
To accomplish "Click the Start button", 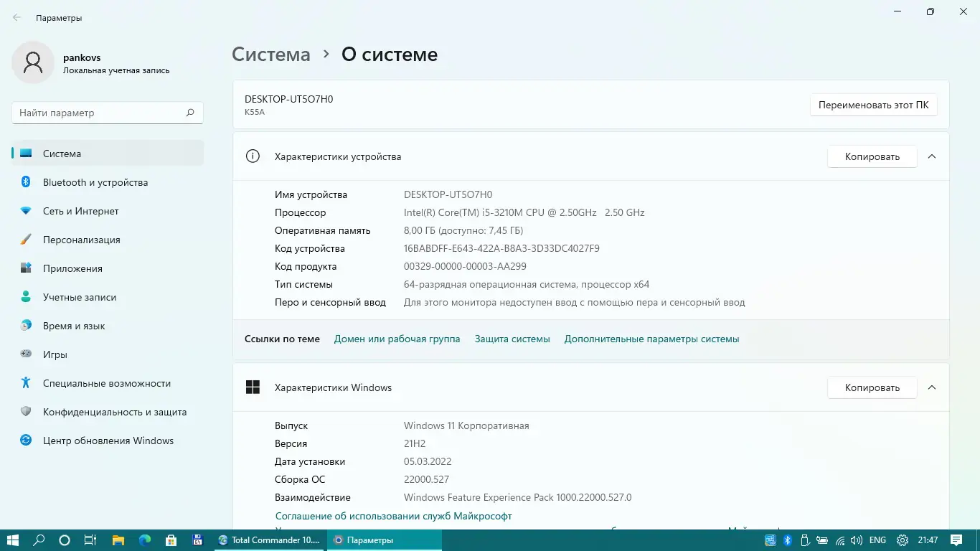I will click(x=12, y=540).
